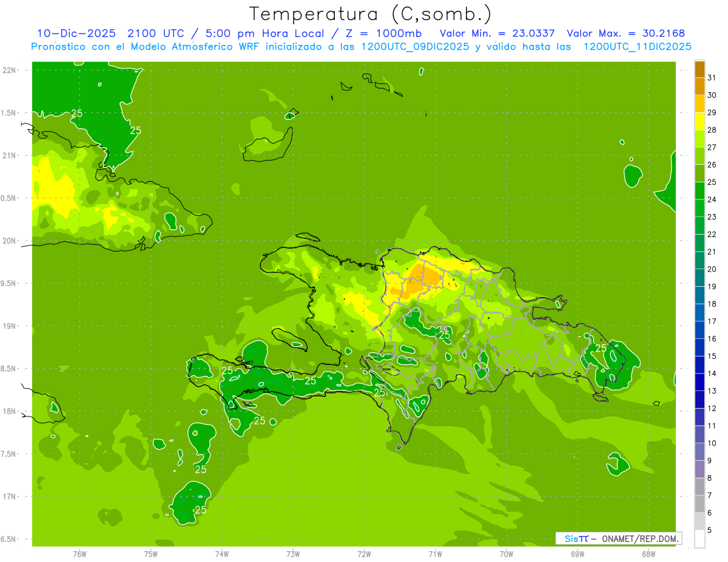Pick the teal swatch between 19 and 20
This screenshot has width=728, height=562.
point(699,278)
